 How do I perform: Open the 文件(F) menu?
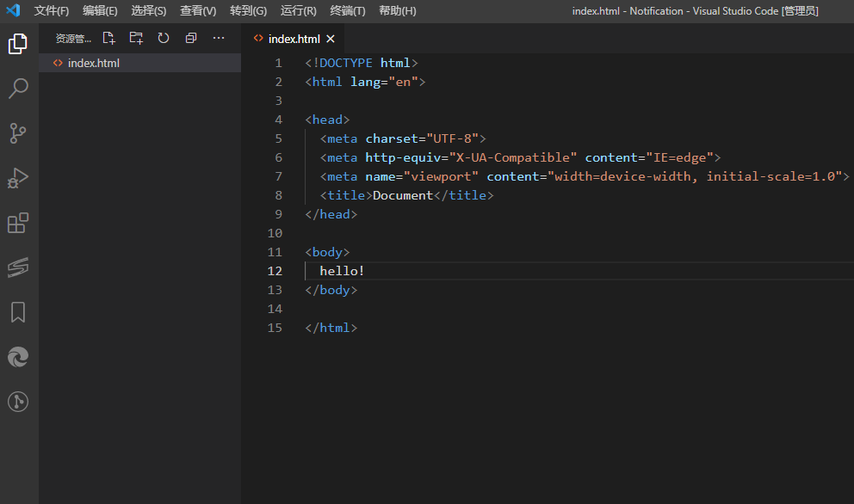click(51, 10)
